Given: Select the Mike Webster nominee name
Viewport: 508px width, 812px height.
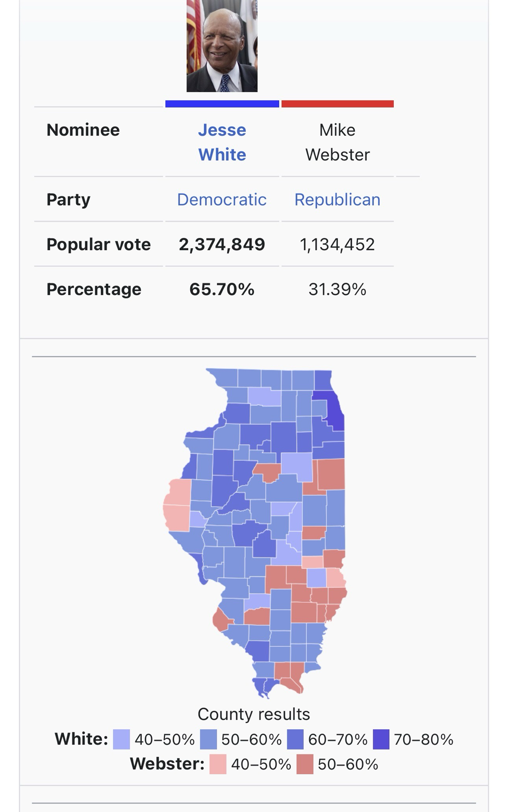Looking at the screenshot, I should 337,142.
